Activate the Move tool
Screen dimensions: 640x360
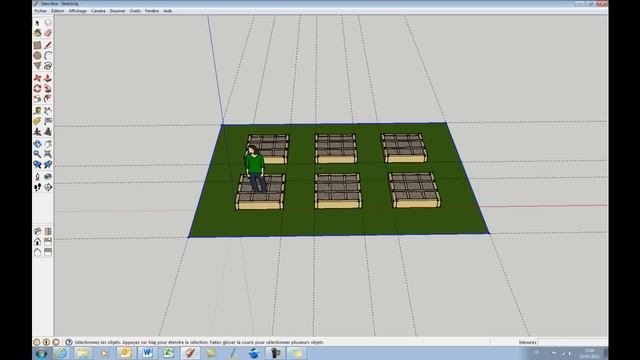[x=38, y=78]
